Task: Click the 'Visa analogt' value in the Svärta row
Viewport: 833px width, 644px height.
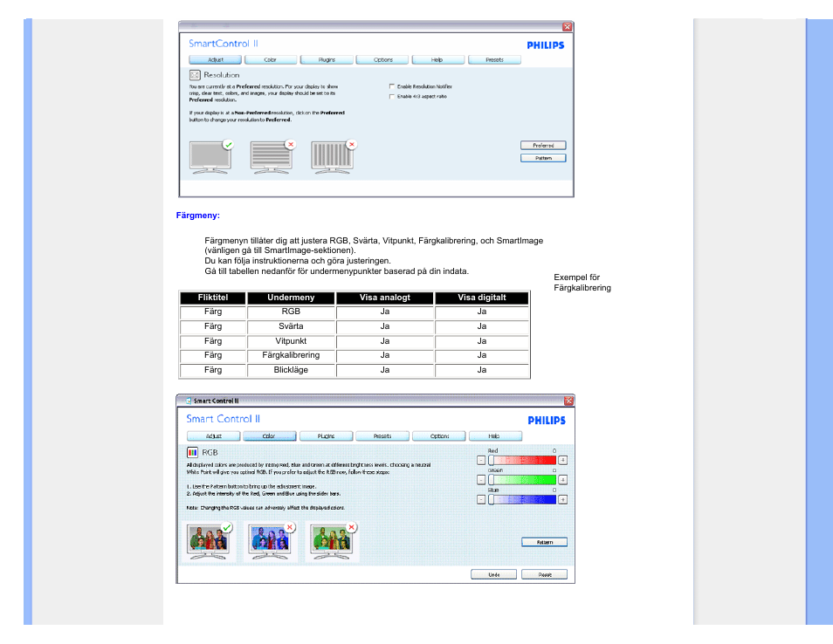Action: coord(384,326)
